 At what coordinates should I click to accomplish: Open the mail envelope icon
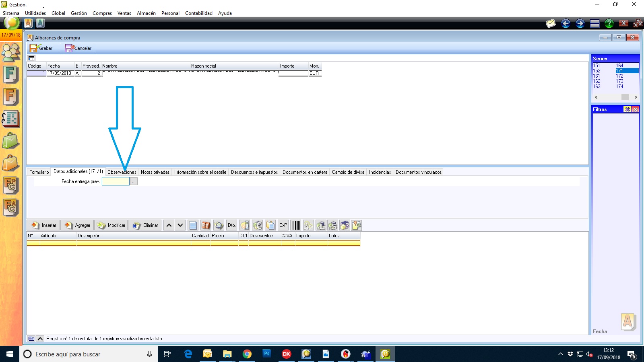click(x=551, y=24)
